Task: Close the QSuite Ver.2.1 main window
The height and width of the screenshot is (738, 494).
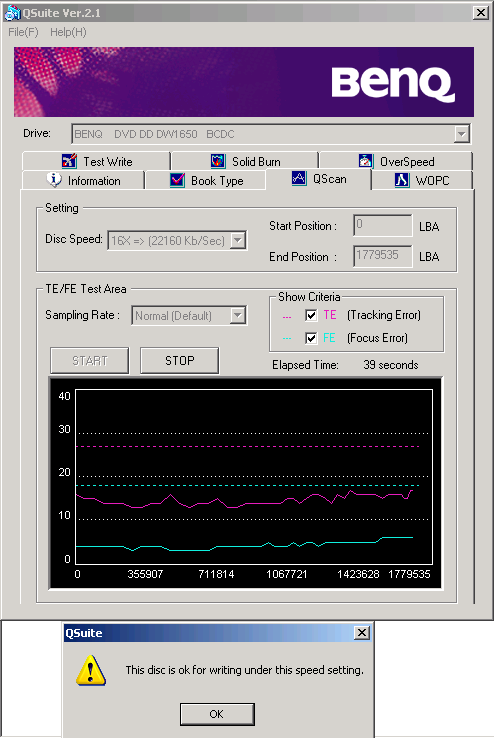Action: coord(480,13)
